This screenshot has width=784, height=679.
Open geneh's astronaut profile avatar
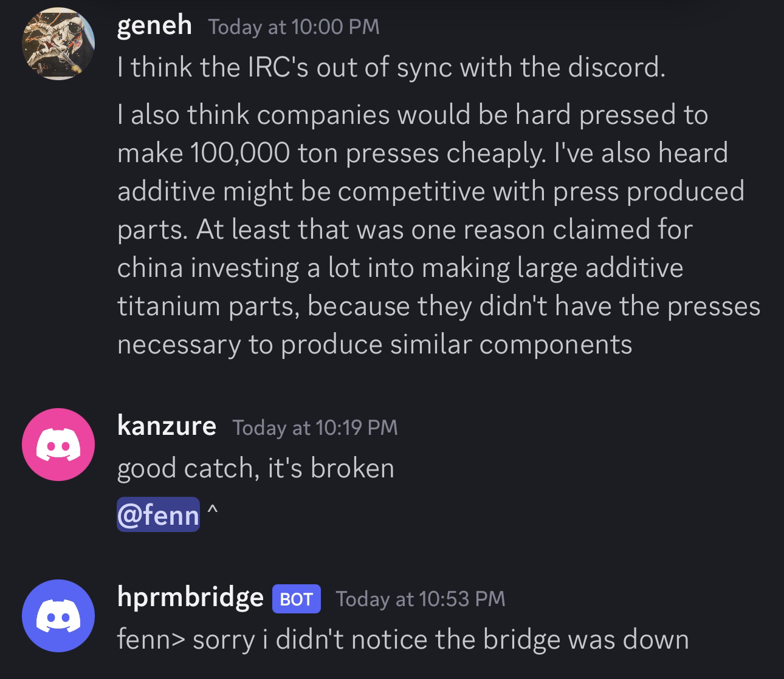(58, 45)
